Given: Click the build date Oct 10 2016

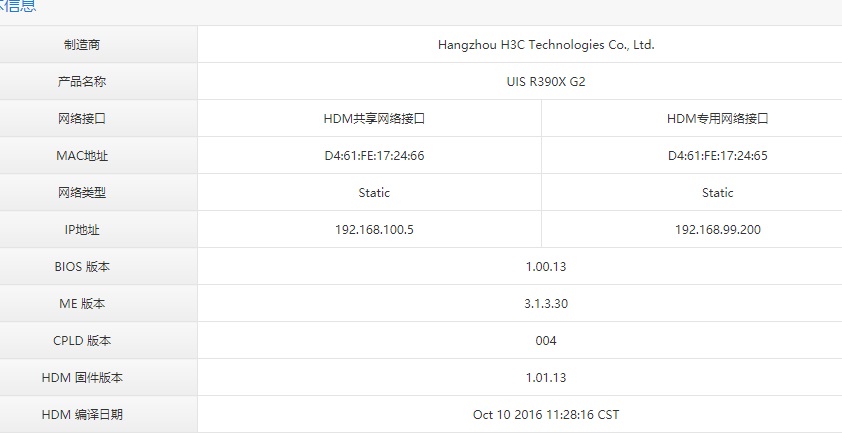Looking at the screenshot, I should (x=545, y=415).
